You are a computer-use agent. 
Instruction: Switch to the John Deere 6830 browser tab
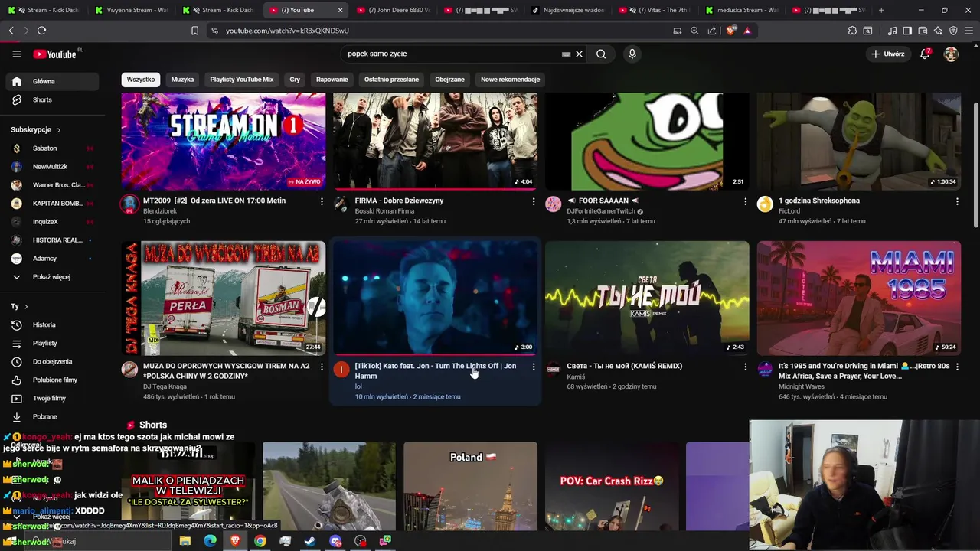392,10
